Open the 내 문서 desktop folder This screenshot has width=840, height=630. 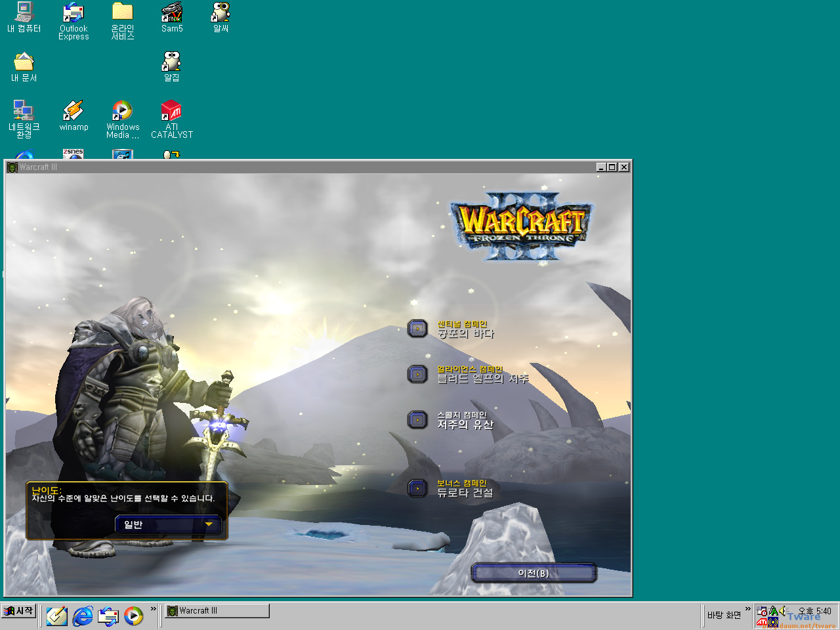tap(24, 67)
